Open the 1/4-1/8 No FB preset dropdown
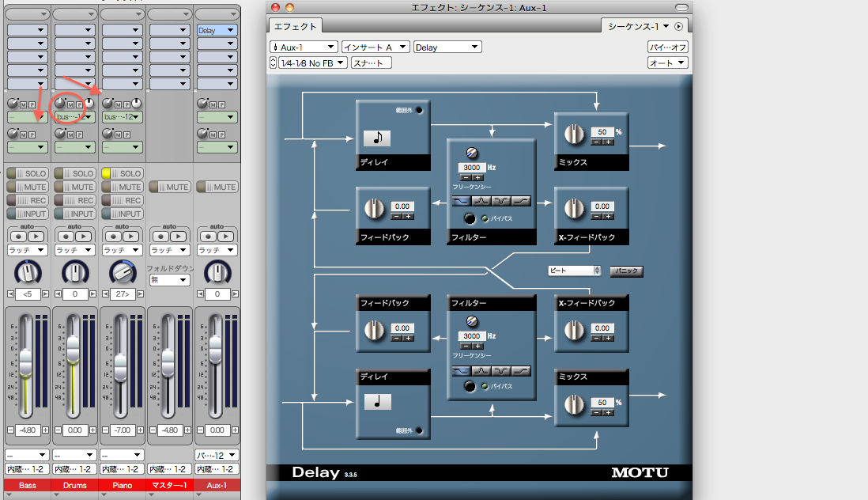 pos(313,63)
